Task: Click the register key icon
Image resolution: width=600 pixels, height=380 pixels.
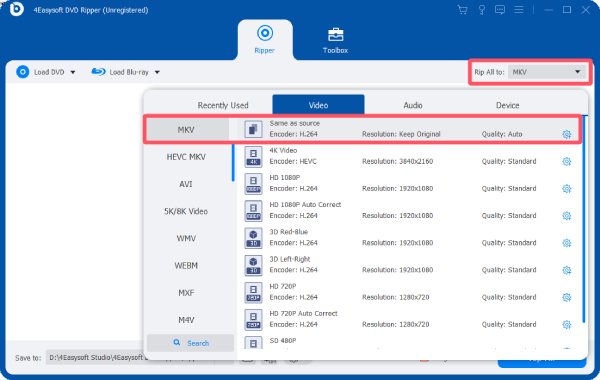Action: tap(482, 10)
